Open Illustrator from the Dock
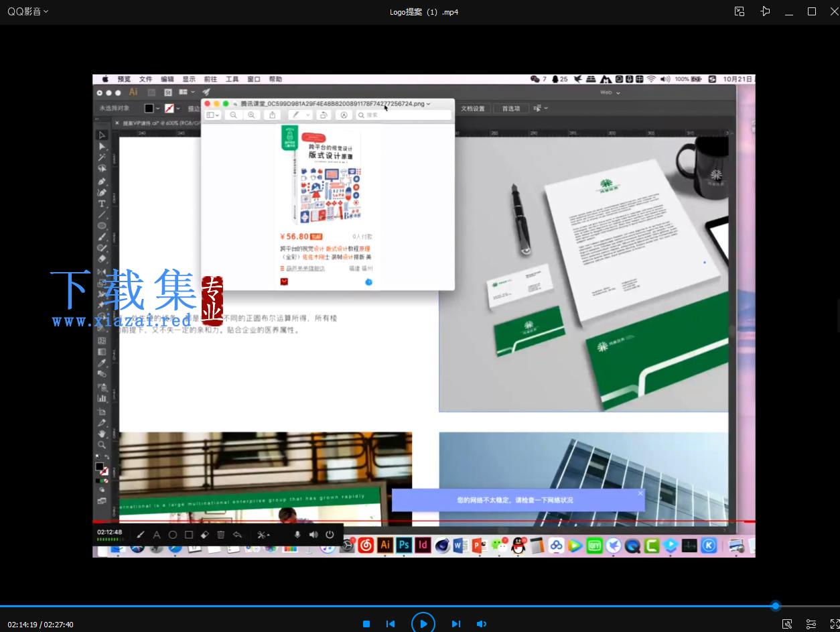 [384, 546]
